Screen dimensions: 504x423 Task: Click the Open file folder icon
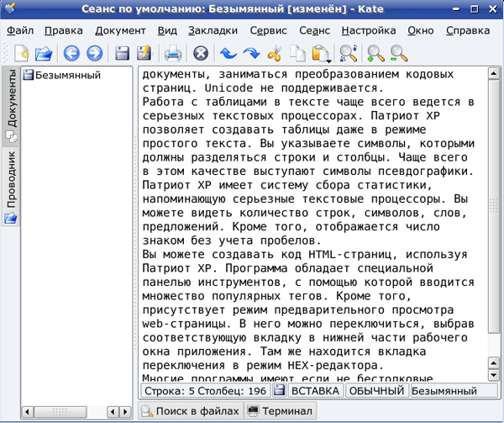point(43,54)
